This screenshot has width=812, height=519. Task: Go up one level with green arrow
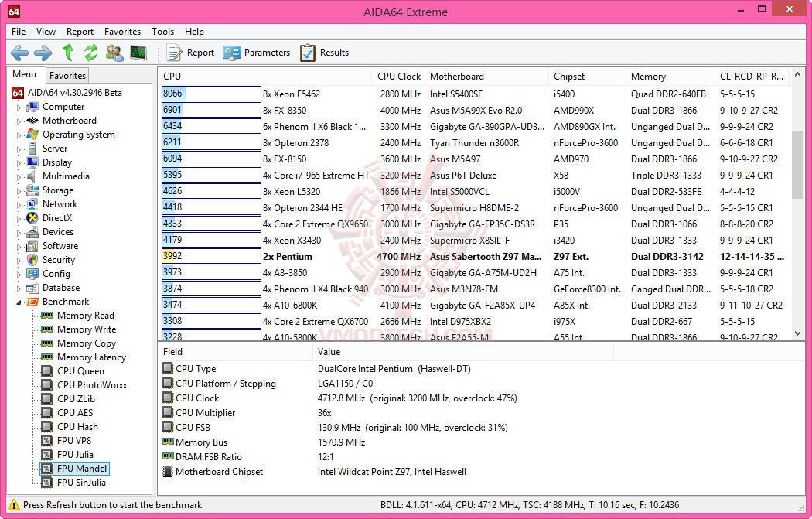(x=68, y=53)
